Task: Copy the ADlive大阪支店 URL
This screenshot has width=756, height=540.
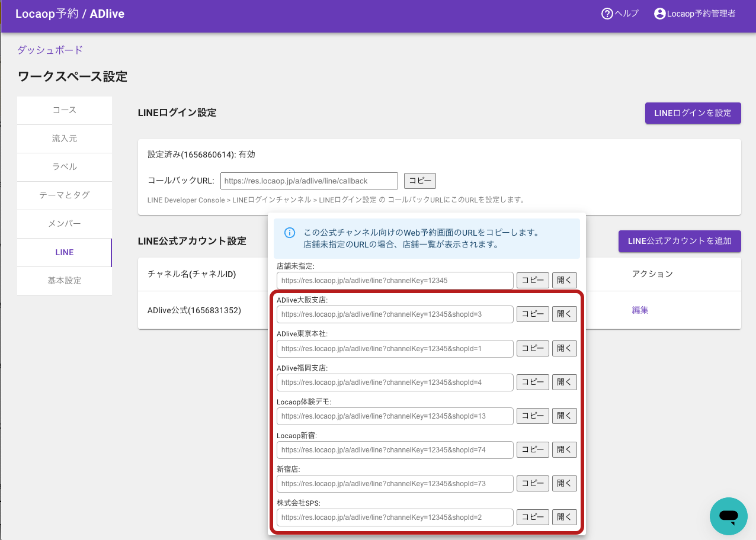Action: click(x=533, y=314)
